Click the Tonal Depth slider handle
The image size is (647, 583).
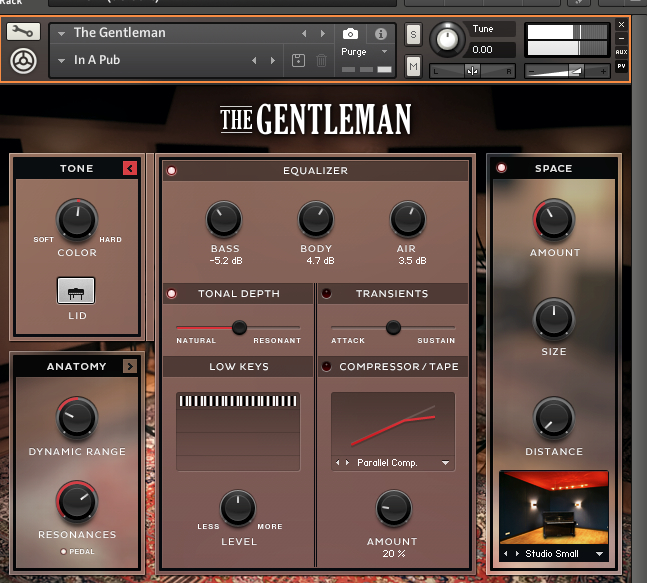239,327
